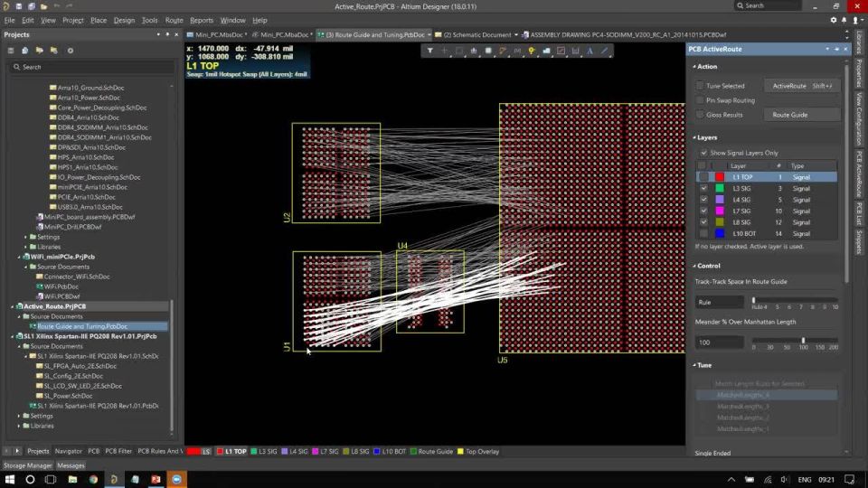Select the L10 BOT layer tab at bottom
This screenshot has width=868, height=488.
pos(390,452)
